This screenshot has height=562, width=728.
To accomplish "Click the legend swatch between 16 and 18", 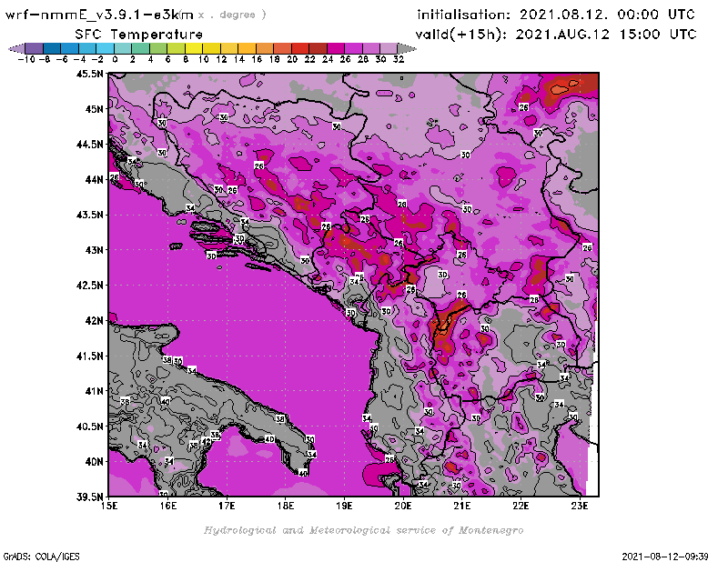I will (264, 48).
